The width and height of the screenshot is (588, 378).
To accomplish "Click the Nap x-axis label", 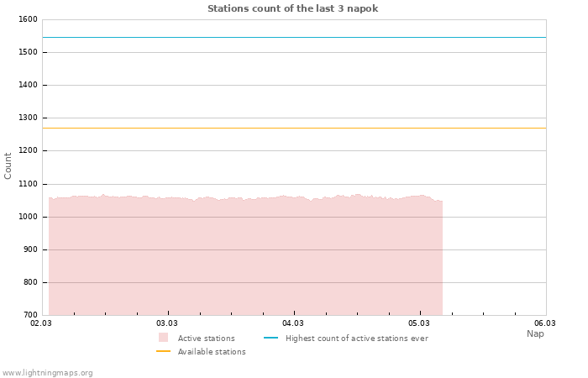I will click(x=535, y=333).
